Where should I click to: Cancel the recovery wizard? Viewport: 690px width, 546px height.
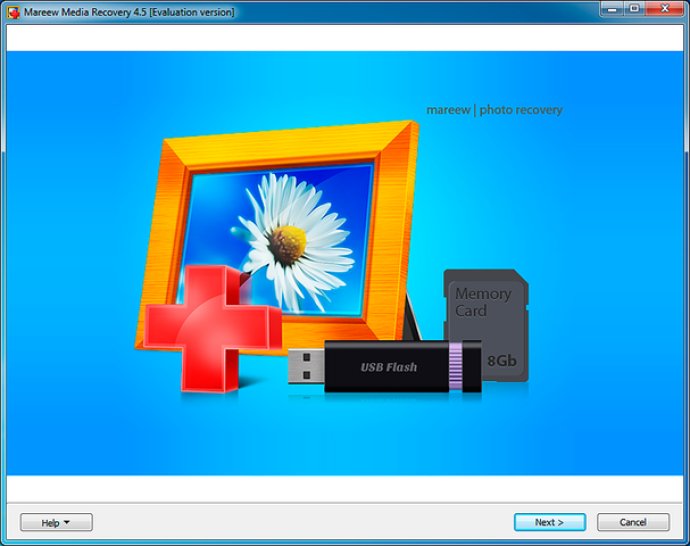point(633,522)
